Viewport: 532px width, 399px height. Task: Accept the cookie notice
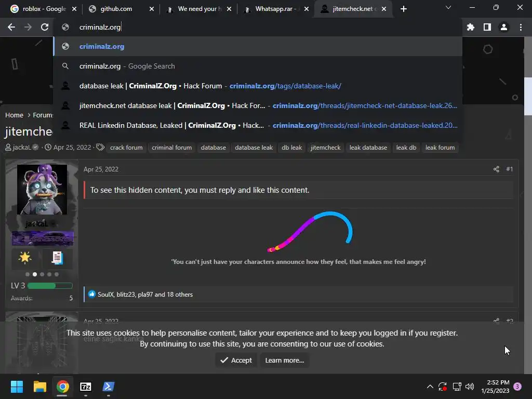coord(236,361)
